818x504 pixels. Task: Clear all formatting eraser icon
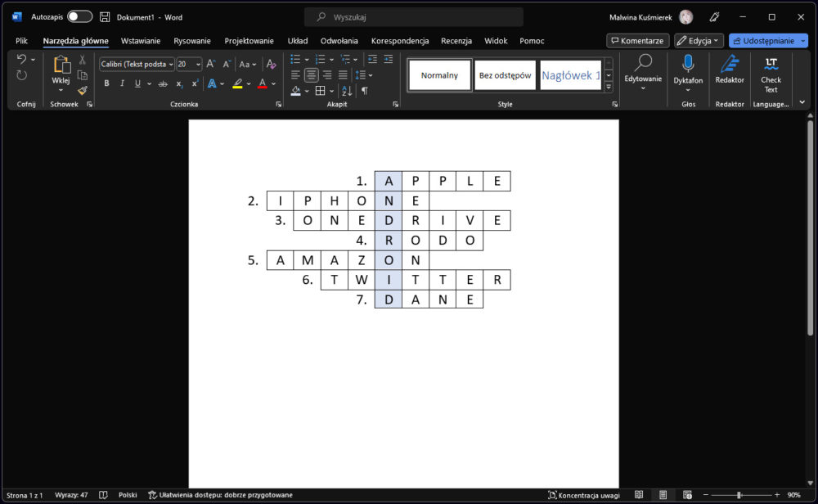[271, 64]
